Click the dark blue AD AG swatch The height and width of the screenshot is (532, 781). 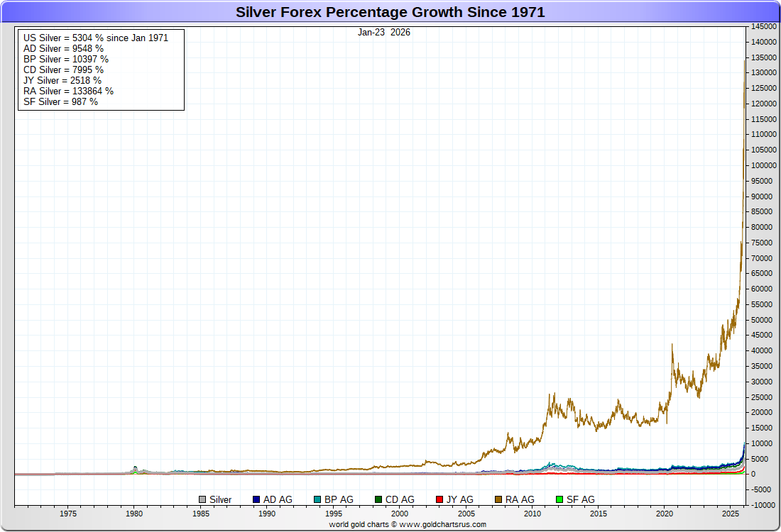pyautogui.click(x=257, y=500)
